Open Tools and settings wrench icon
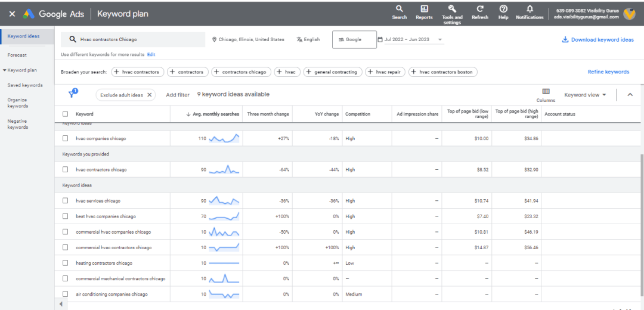Screen dimensions: 644x310 (452, 8)
